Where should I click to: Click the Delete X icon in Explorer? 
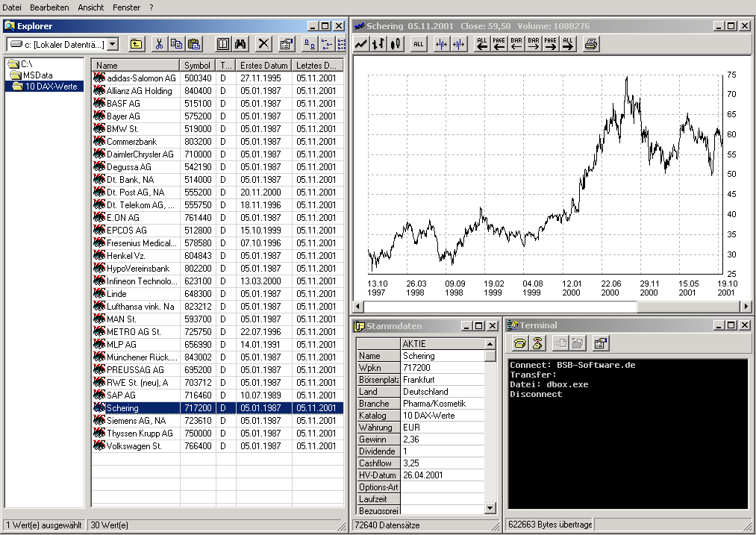click(263, 44)
